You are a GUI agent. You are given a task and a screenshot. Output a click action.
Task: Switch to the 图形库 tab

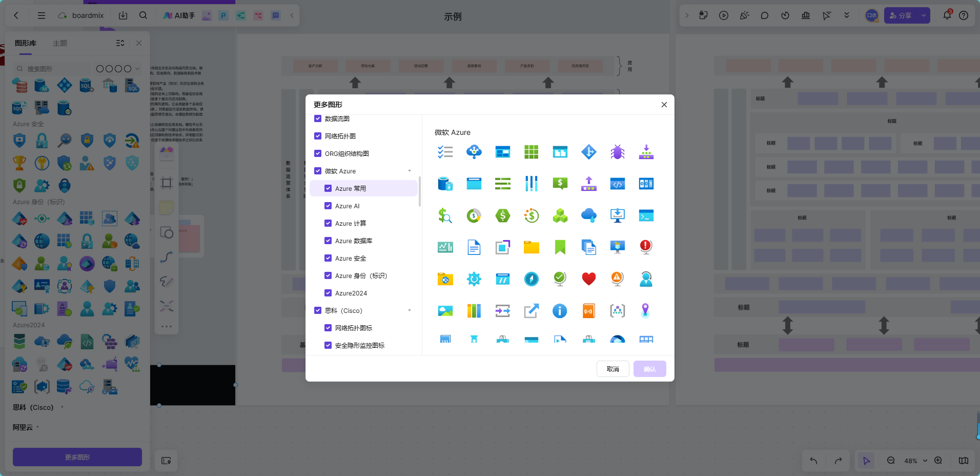pos(26,43)
